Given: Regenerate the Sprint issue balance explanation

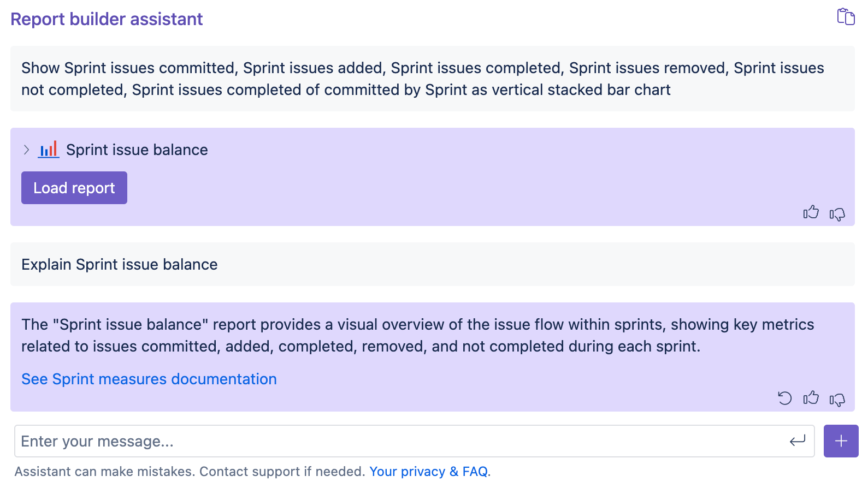Looking at the screenshot, I should [785, 398].
